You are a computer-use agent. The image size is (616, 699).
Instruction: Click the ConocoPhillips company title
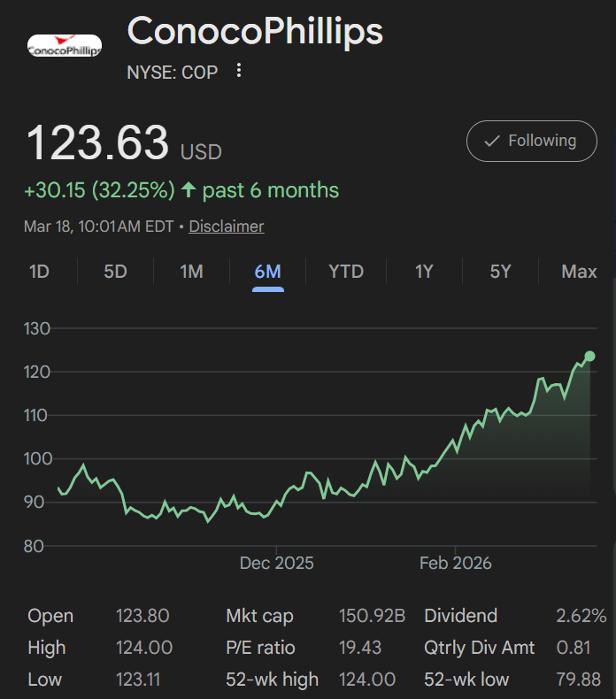pos(255,31)
